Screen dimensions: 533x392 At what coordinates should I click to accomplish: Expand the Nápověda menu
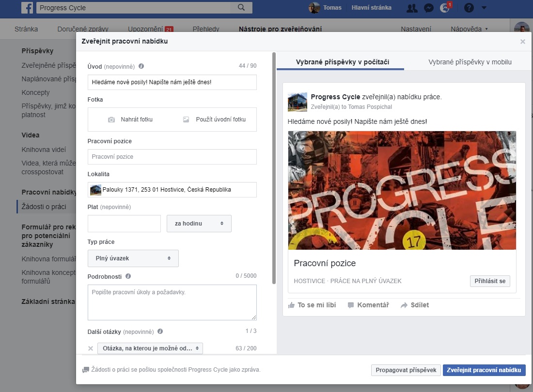469,29
